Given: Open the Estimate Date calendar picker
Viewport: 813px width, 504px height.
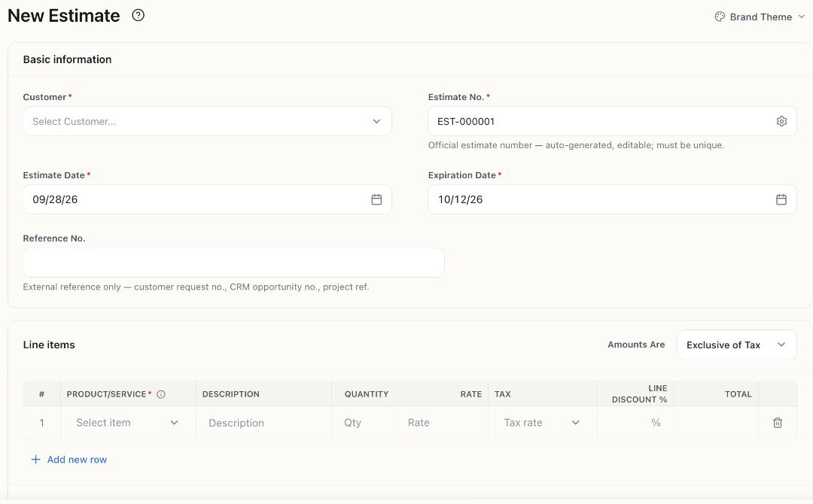Looking at the screenshot, I should pyautogui.click(x=376, y=199).
